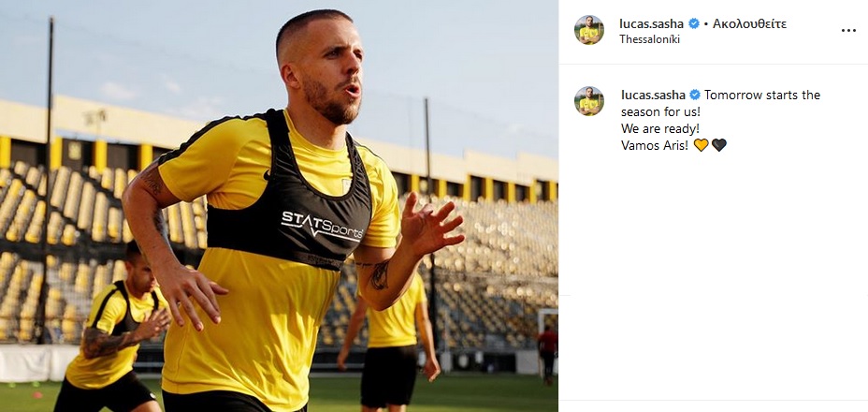
Task: Click the black heart emoji in caption
Action: [x=718, y=145]
